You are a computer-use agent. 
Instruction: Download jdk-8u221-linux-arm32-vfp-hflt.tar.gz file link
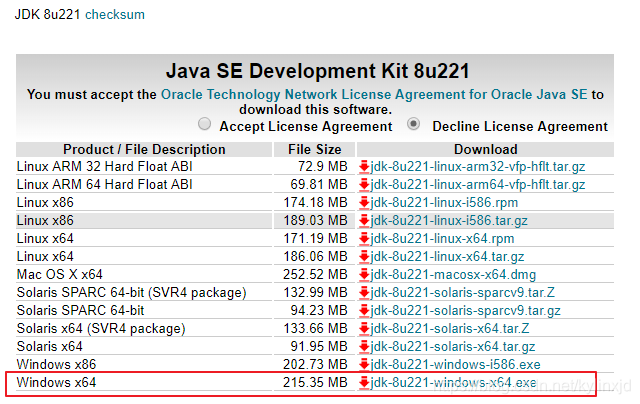pos(478,167)
